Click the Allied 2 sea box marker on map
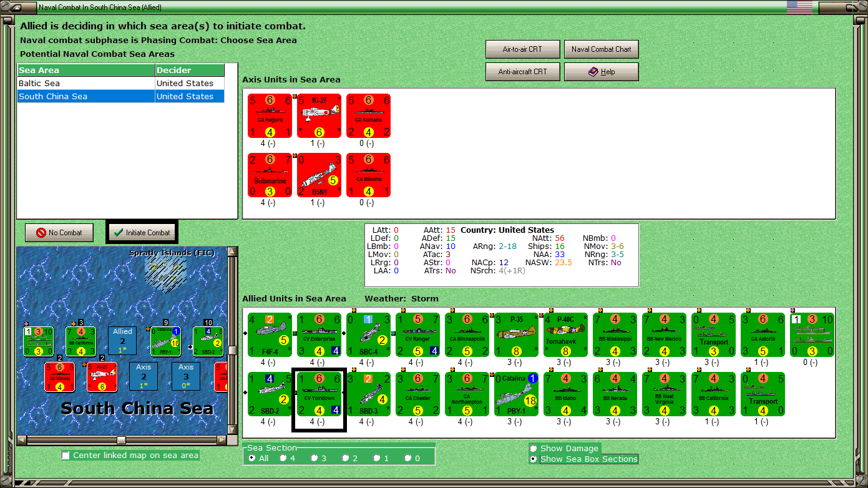The height and width of the screenshot is (488, 868). [x=123, y=341]
